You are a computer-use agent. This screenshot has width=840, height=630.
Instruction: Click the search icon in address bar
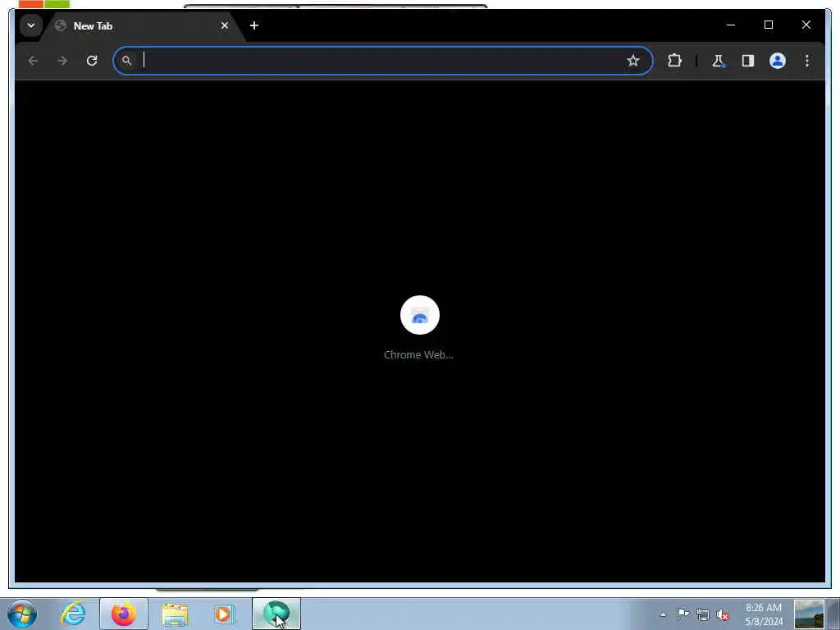pos(126,61)
